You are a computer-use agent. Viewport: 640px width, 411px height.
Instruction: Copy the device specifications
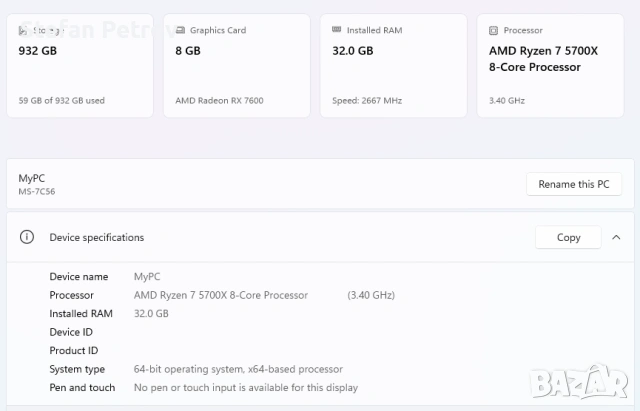tap(568, 237)
